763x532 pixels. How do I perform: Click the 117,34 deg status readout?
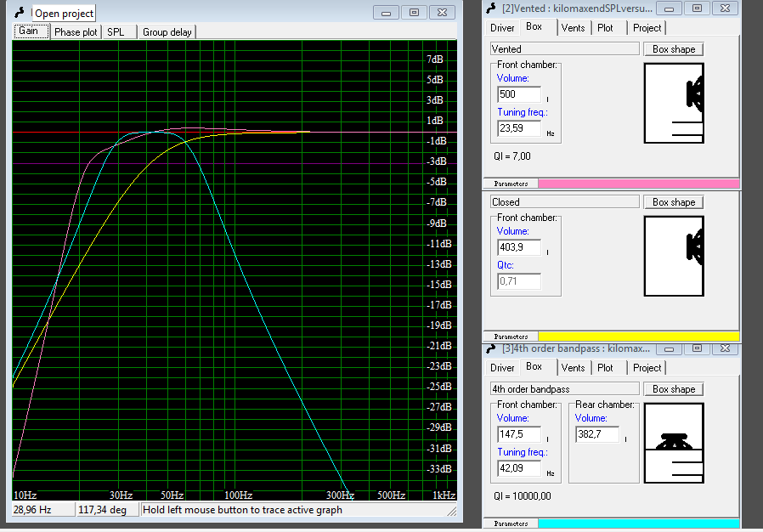107,510
